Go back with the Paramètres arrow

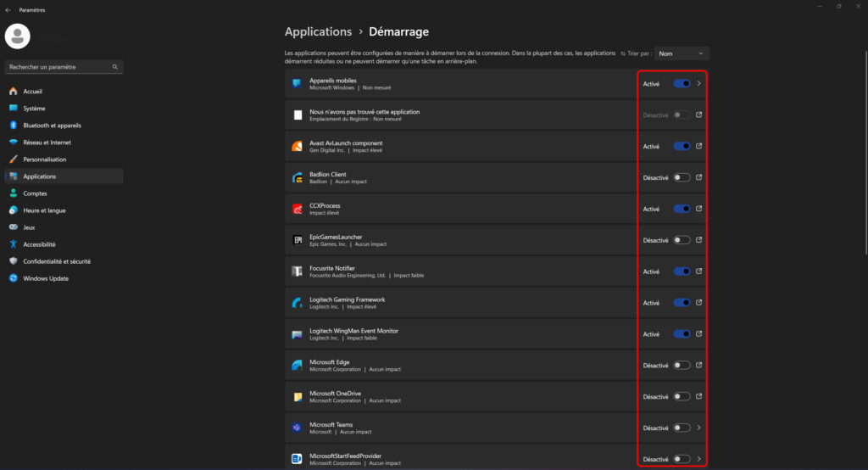tap(8, 10)
